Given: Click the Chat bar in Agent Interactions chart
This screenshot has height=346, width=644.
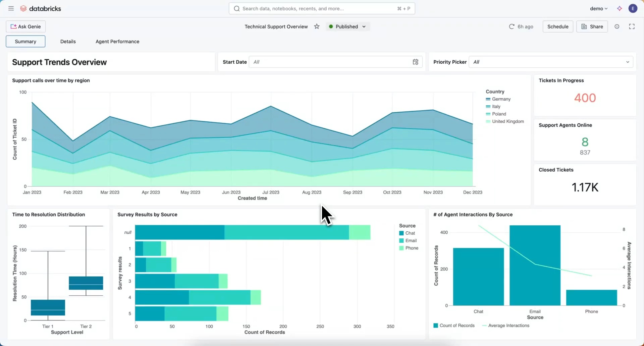Looking at the screenshot, I should [478, 277].
